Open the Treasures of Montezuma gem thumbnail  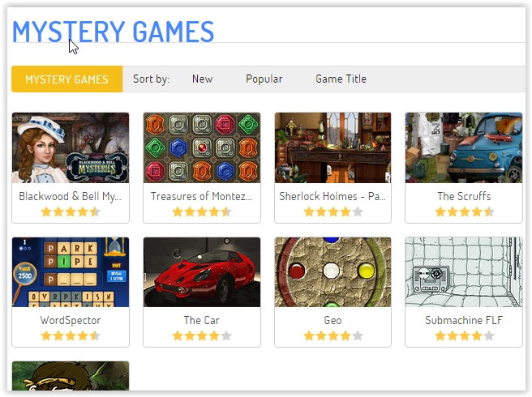(x=202, y=147)
